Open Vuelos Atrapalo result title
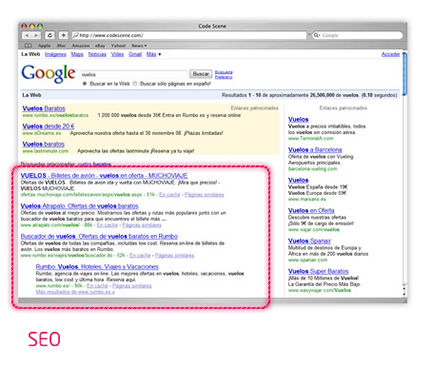The image size is (433, 367). 79,206
